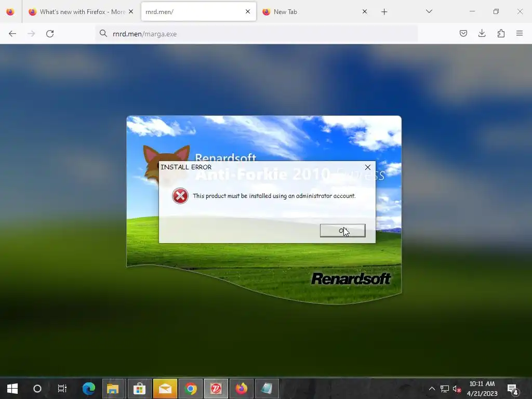Viewport: 532px width, 399px height.
Task: Click the network icon in system tray
Action: 445,389
